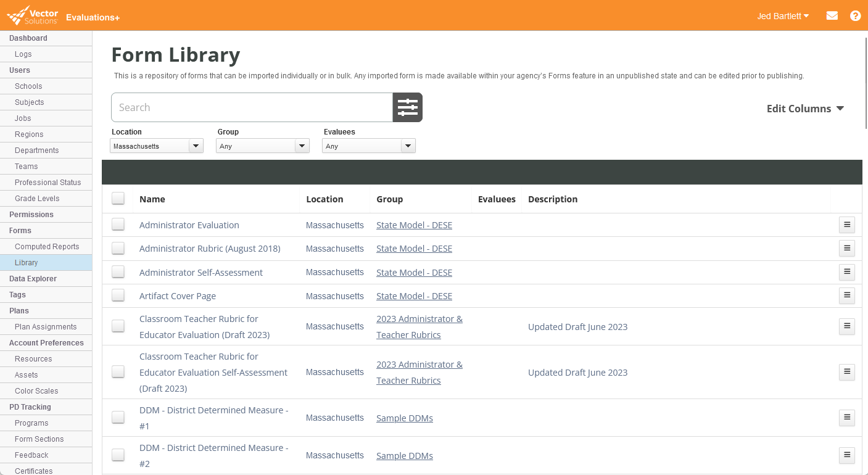Expand the Group filter dropdown
Screen dimensions: 868x475
coord(263,146)
